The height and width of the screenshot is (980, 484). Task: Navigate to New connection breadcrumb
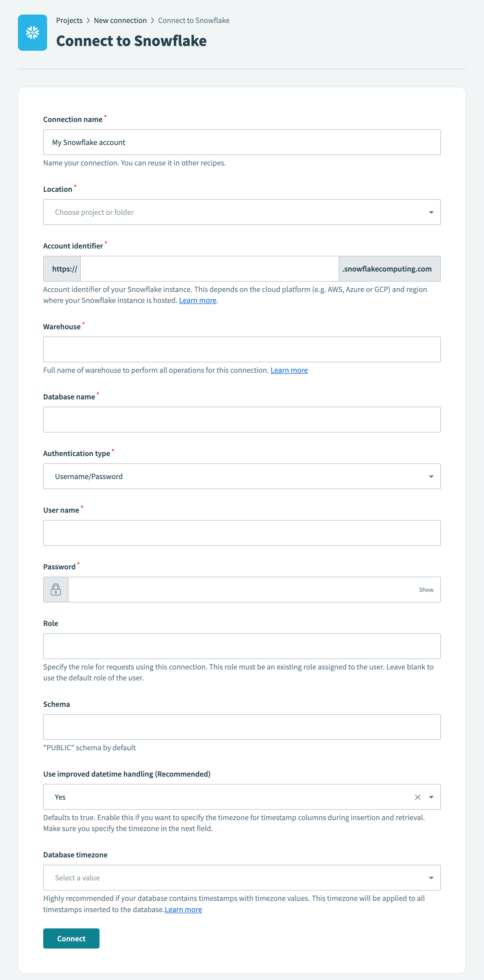pos(120,20)
